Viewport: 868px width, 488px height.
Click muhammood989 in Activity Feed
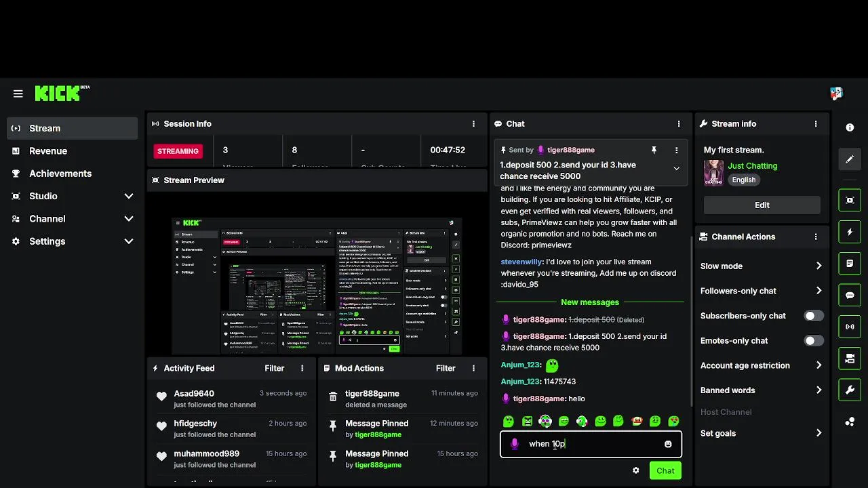click(x=206, y=453)
